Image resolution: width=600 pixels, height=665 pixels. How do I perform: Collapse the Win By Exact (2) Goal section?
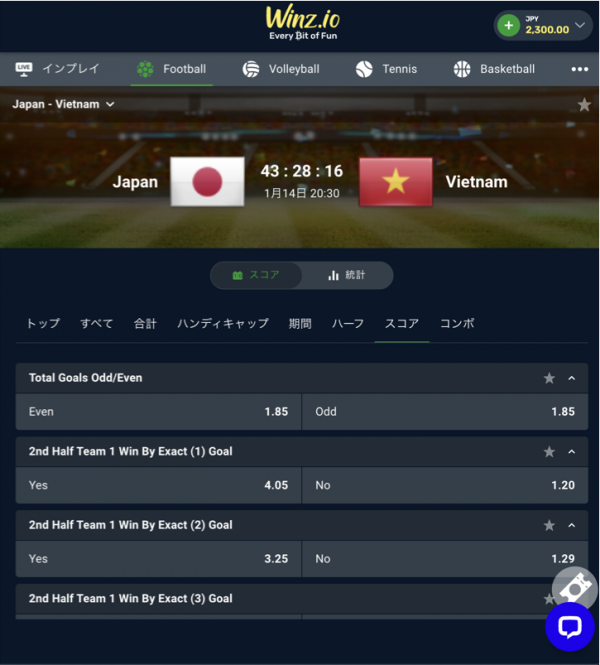click(572, 525)
